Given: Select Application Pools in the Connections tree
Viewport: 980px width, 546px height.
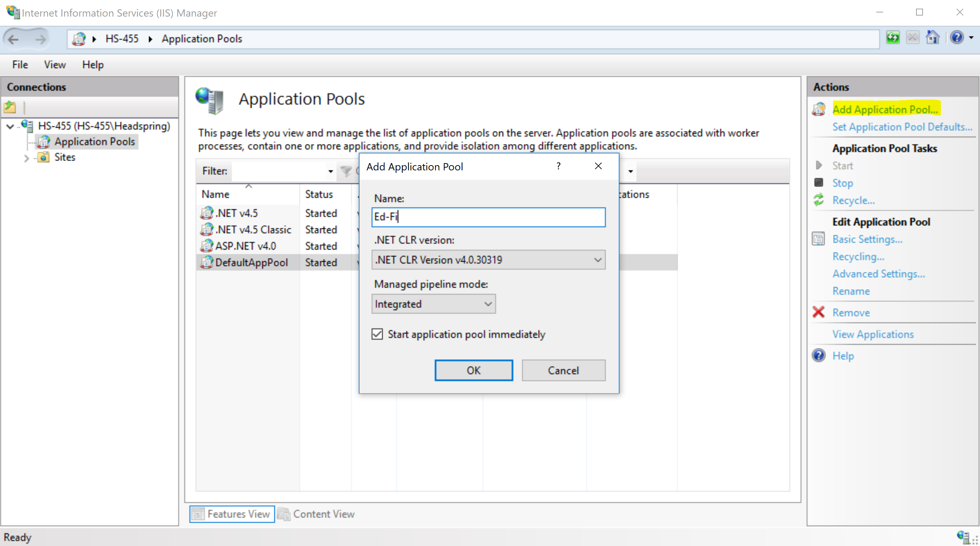Looking at the screenshot, I should (94, 141).
